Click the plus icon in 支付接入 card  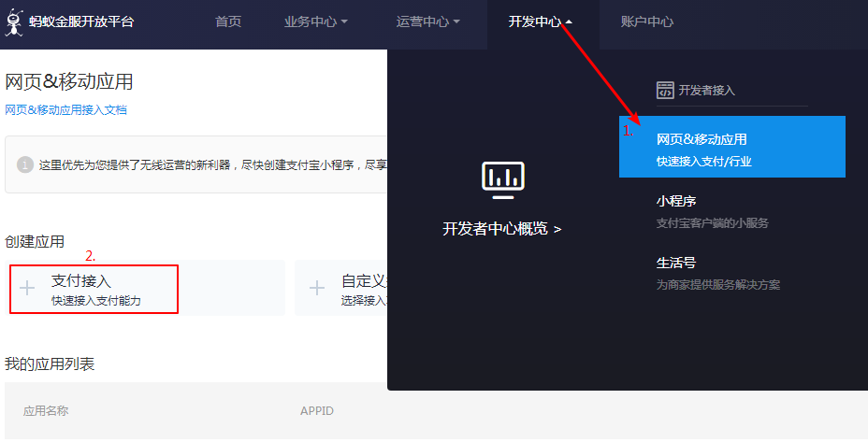click(27, 288)
